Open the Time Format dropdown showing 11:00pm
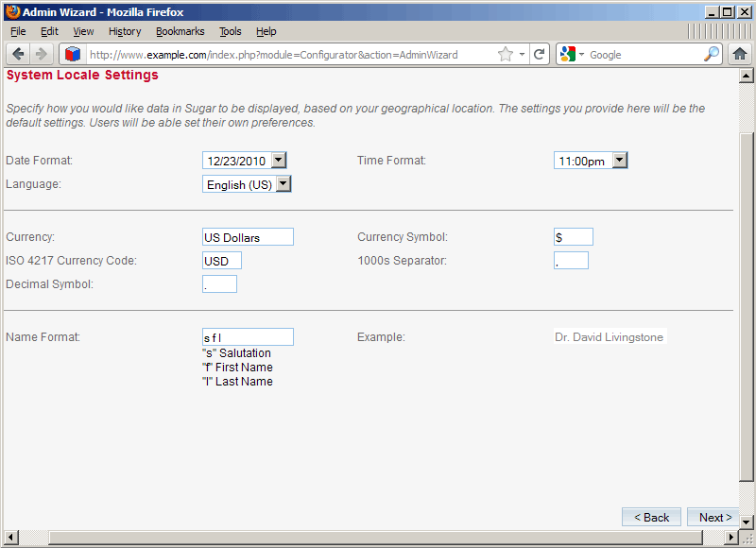 620,160
